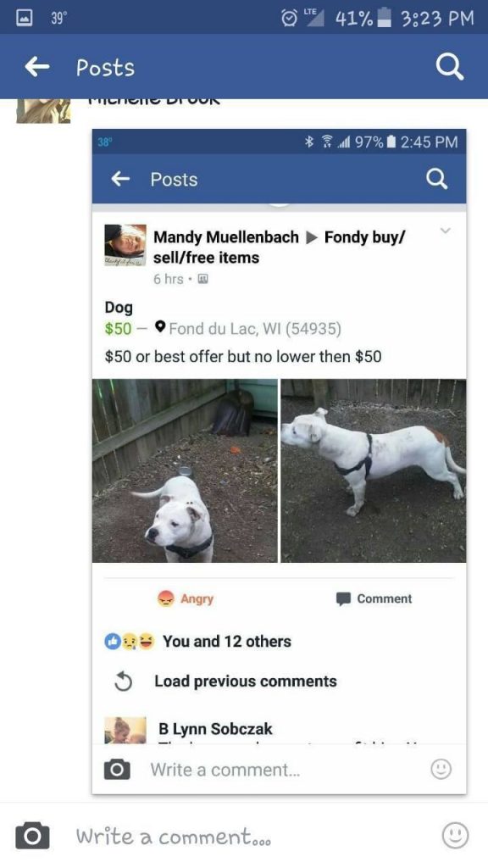Expand post options chevron near Mandy's post

click(x=446, y=231)
